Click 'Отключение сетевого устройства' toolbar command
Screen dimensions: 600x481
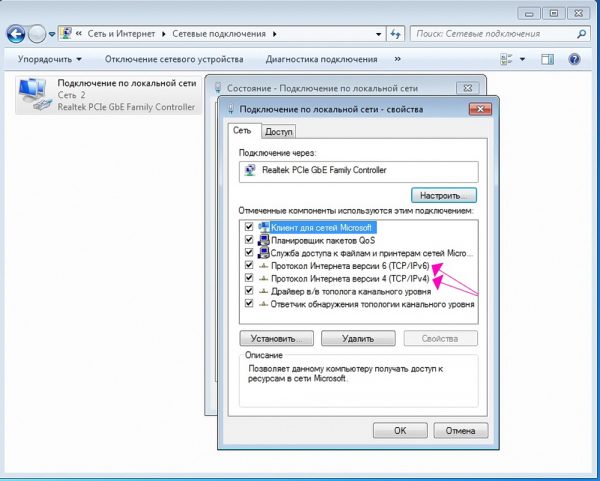(x=174, y=59)
